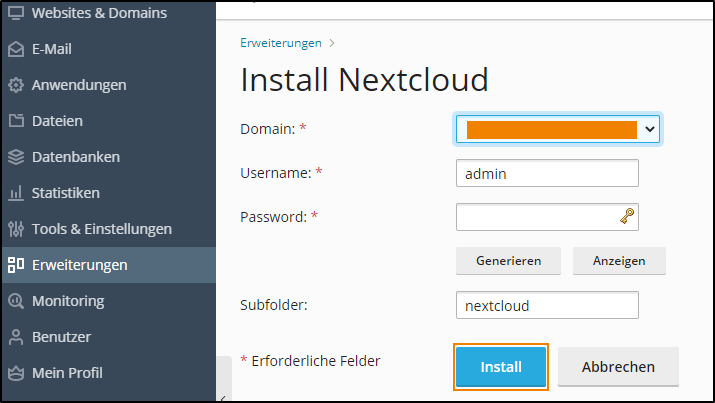Click the Dateien folder icon
The height and width of the screenshot is (403, 715).
pos(15,121)
